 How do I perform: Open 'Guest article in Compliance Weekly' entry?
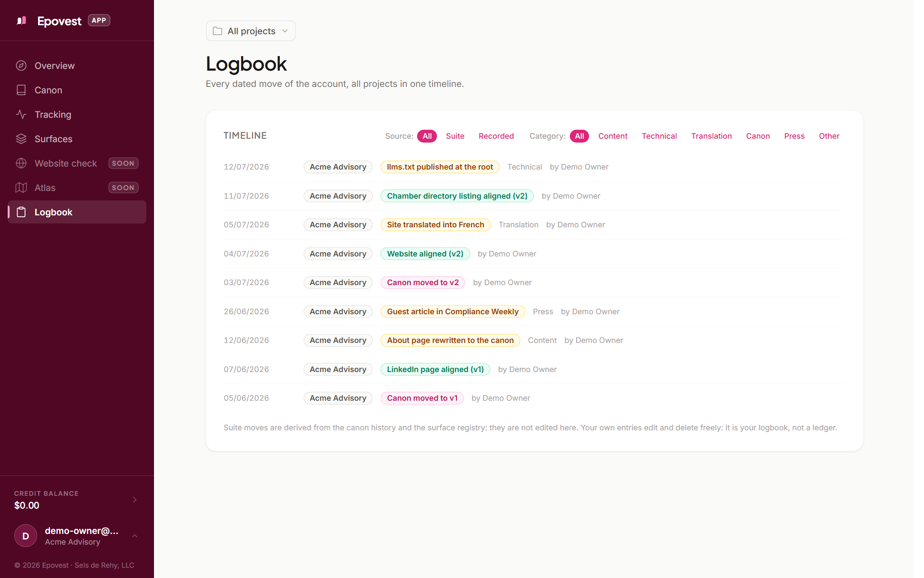click(x=453, y=312)
